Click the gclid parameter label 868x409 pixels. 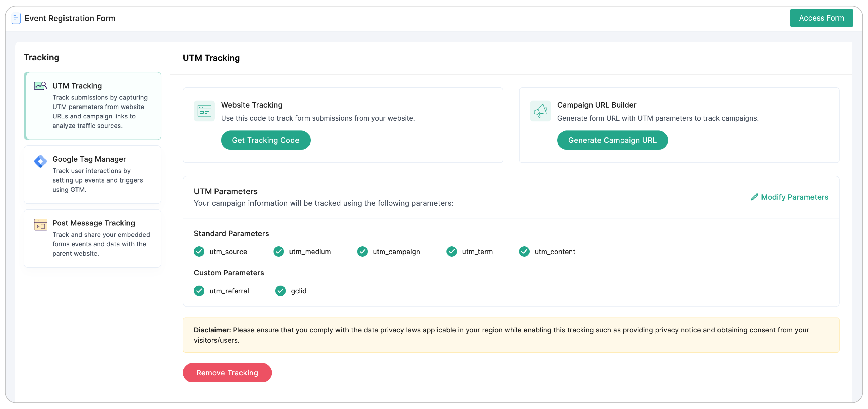(x=299, y=291)
